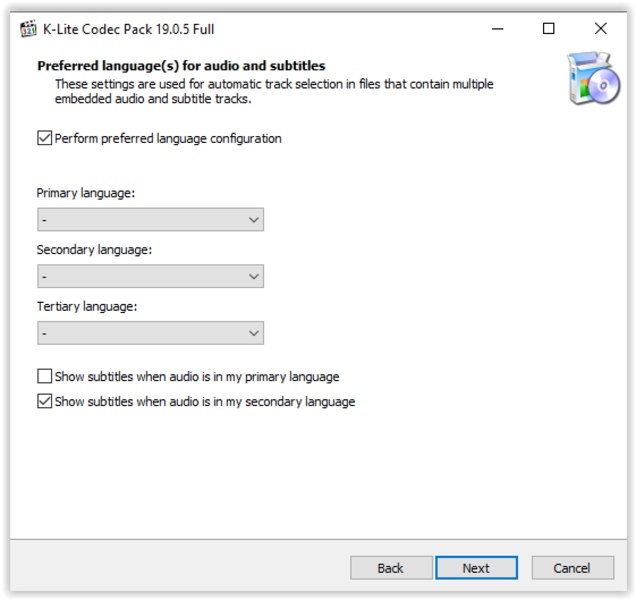Screen dimensions: 636x600
Task: Expand the Secondary language dropdown
Action: pyautogui.click(x=150, y=276)
